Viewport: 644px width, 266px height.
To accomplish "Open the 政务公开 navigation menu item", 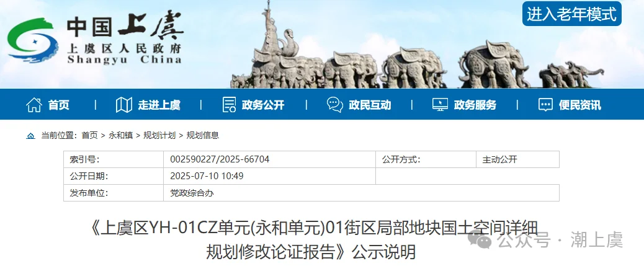I will (263, 105).
